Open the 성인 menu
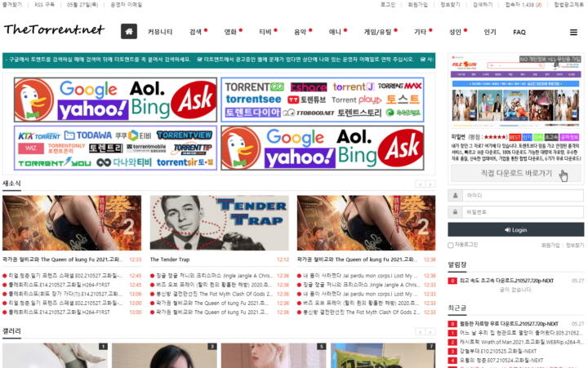The height and width of the screenshot is (368, 588). pos(455,32)
